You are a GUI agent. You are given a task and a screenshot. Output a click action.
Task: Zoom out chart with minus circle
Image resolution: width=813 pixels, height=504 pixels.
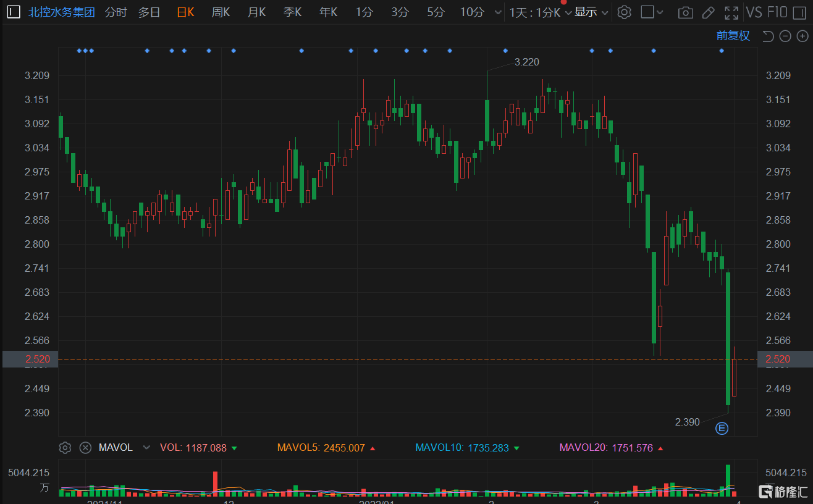[785, 36]
